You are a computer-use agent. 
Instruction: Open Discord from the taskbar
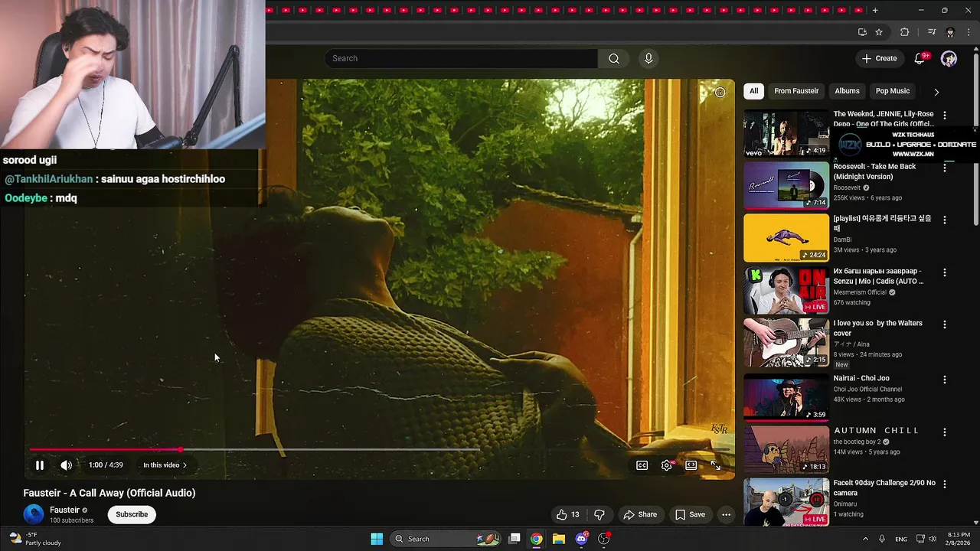(x=582, y=539)
